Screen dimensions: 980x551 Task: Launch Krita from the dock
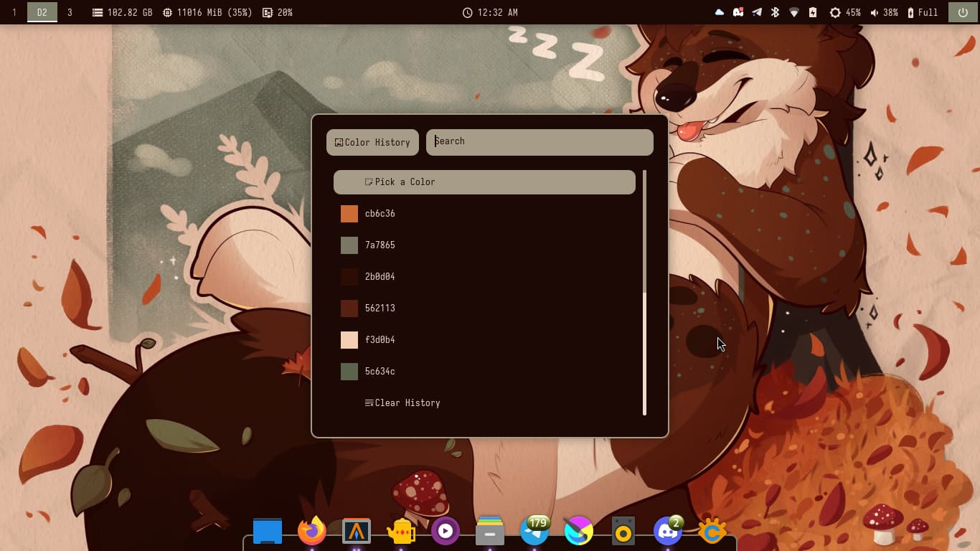[578, 532]
